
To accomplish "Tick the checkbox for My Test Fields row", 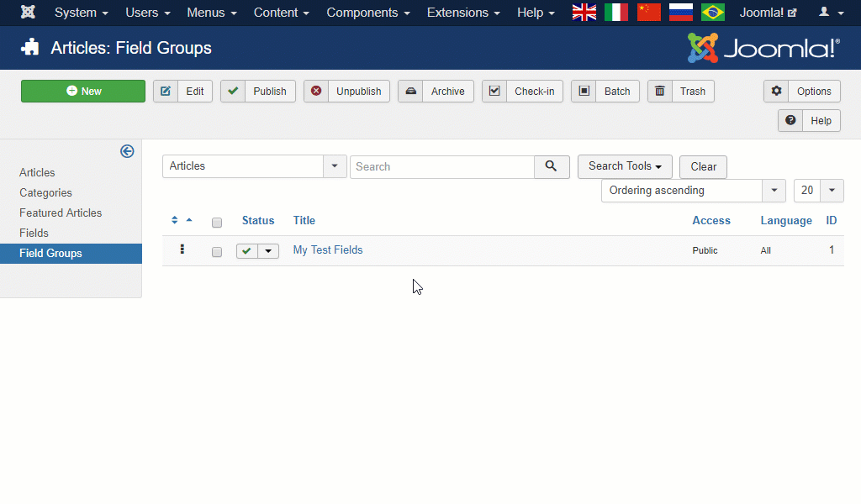I will click(216, 251).
